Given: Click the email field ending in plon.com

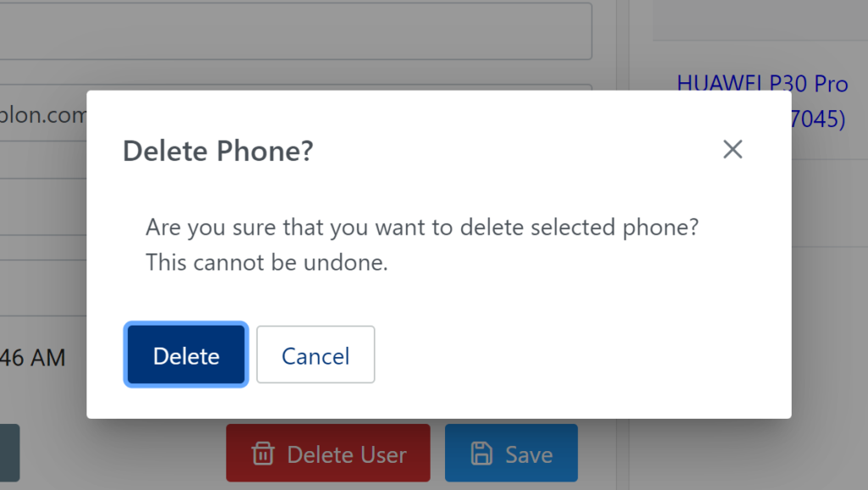Looking at the screenshot, I should (42, 114).
